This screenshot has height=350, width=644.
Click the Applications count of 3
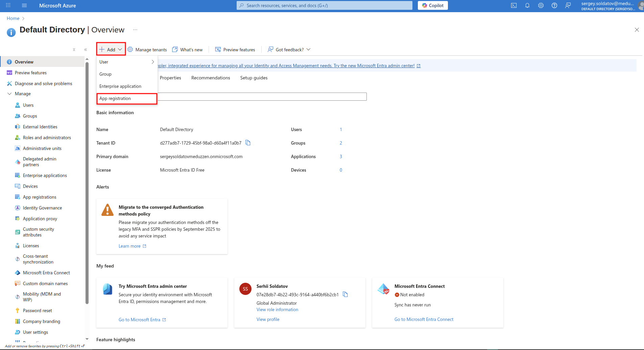341,156
